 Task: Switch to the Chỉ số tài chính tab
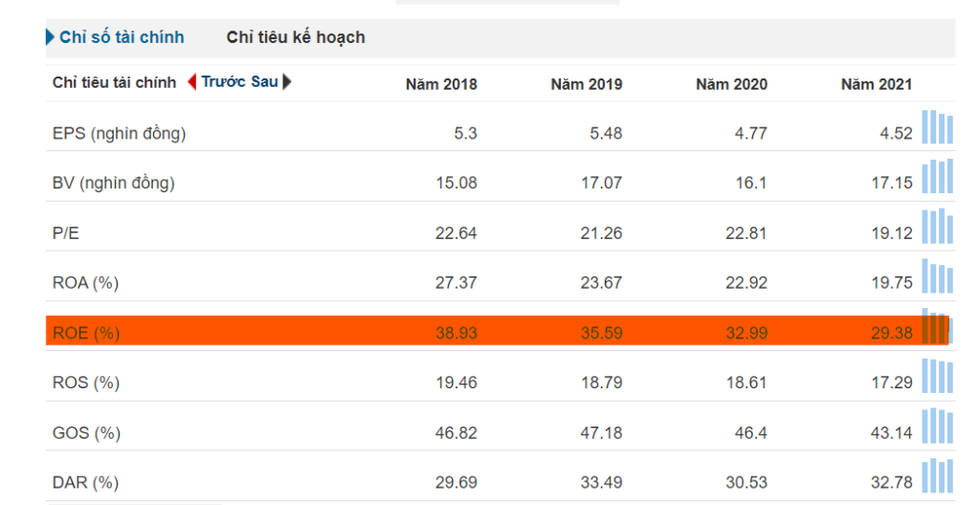click(122, 37)
